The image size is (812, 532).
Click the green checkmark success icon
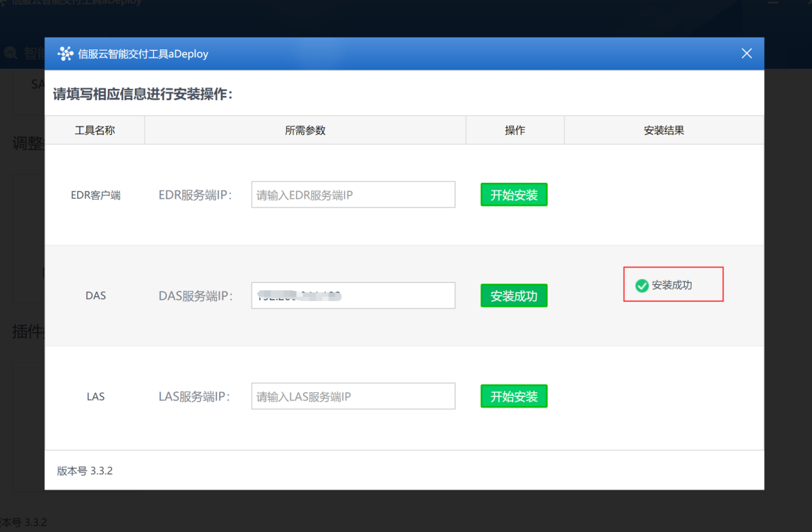pos(642,285)
